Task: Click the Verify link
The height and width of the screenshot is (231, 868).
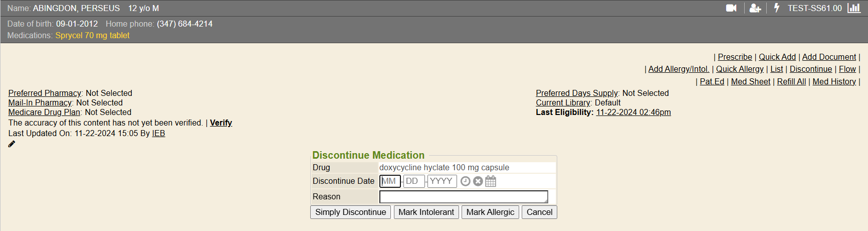Action: (221, 123)
